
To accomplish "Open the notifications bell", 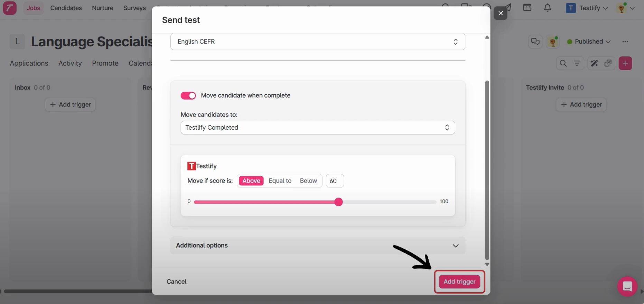I will [548, 8].
